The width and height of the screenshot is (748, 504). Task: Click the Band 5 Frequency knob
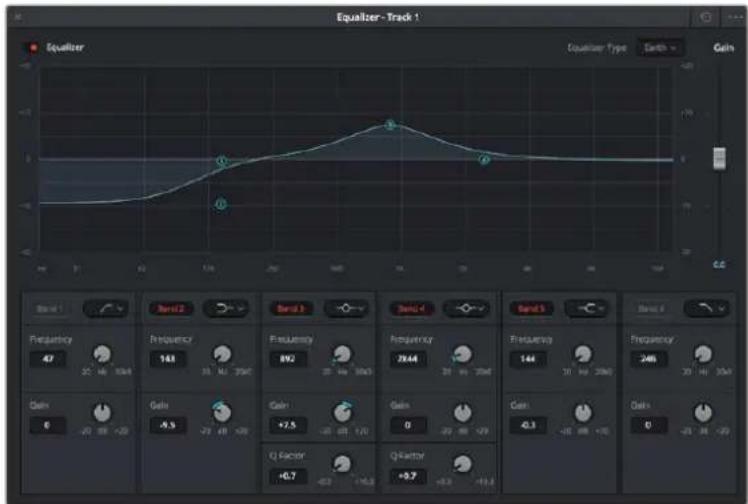point(582,354)
